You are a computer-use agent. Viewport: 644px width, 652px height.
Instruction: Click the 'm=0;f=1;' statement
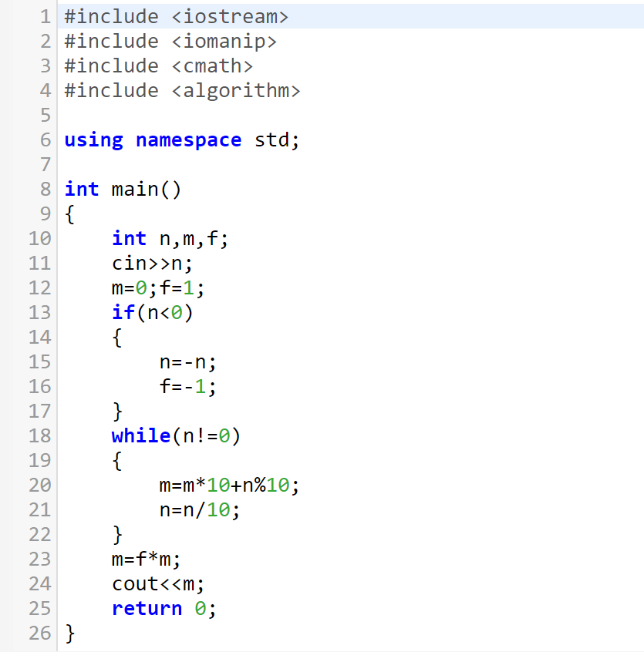point(158,288)
